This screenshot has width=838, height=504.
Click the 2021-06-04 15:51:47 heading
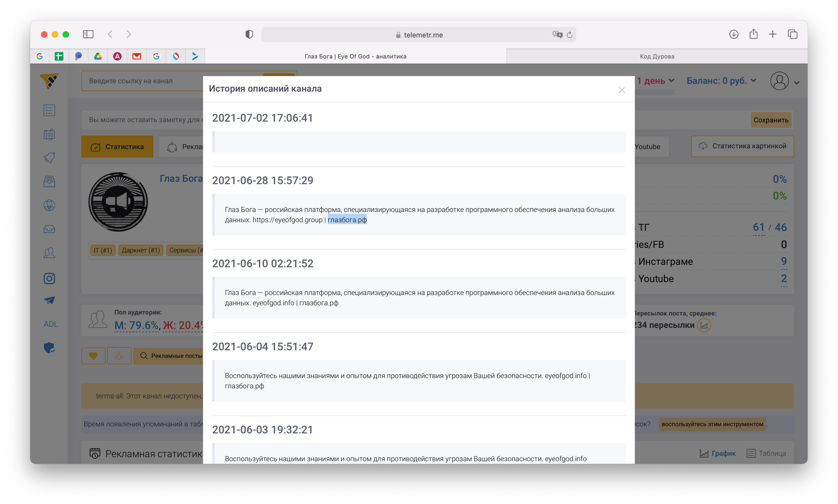coord(263,347)
